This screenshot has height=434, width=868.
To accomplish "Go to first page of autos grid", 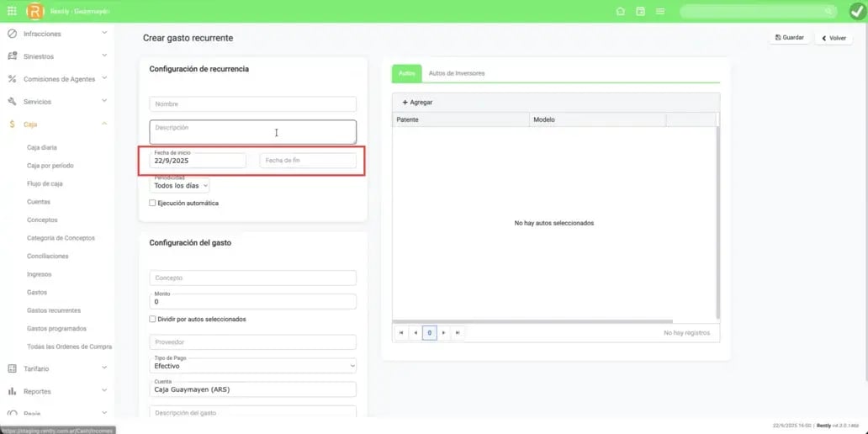I will pos(401,333).
